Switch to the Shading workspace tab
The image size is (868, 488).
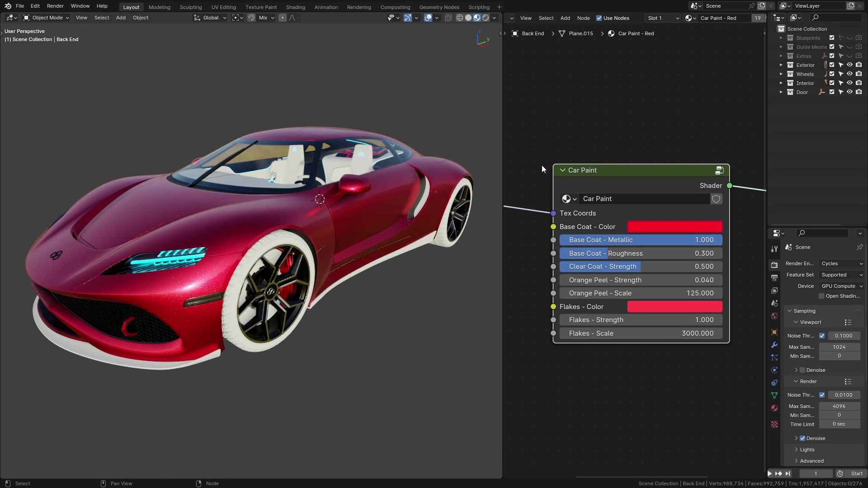(296, 7)
